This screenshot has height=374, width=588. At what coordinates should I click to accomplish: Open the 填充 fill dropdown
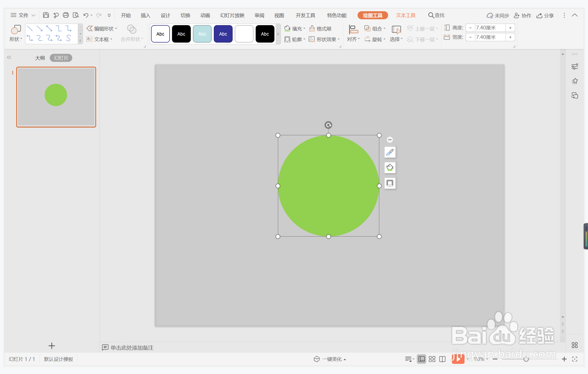[295, 29]
